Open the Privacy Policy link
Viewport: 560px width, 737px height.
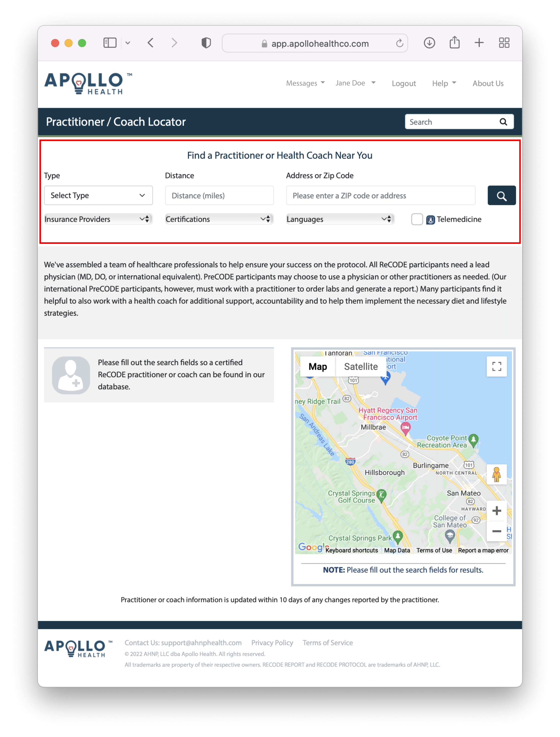click(x=272, y=643)
